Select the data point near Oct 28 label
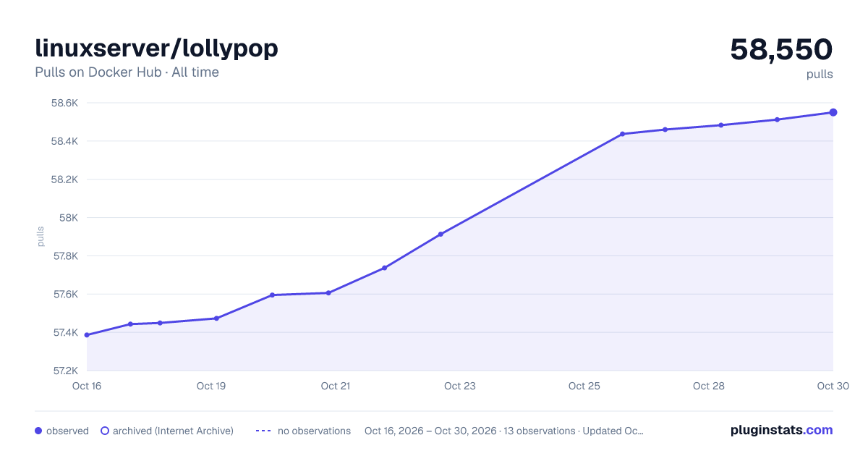Image resolution: width=868 pixels, height=456 pixels. [721, 125]
